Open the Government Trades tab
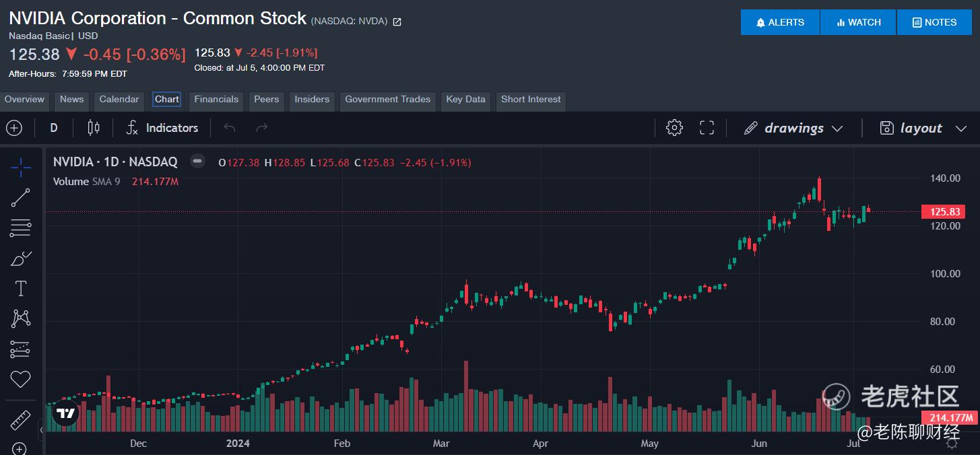Viewport: 980px width, 455px height. (387, 100)
